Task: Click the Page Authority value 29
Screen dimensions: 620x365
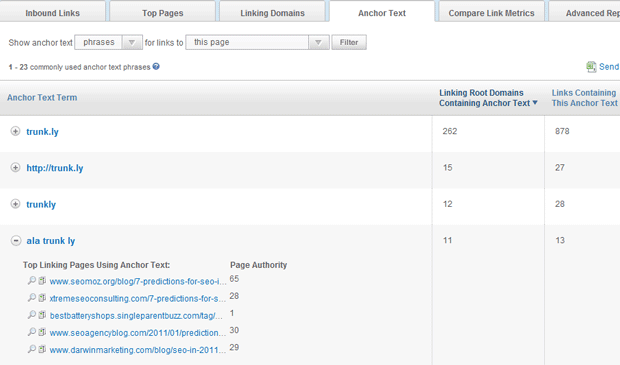Action: click(234, 348)
